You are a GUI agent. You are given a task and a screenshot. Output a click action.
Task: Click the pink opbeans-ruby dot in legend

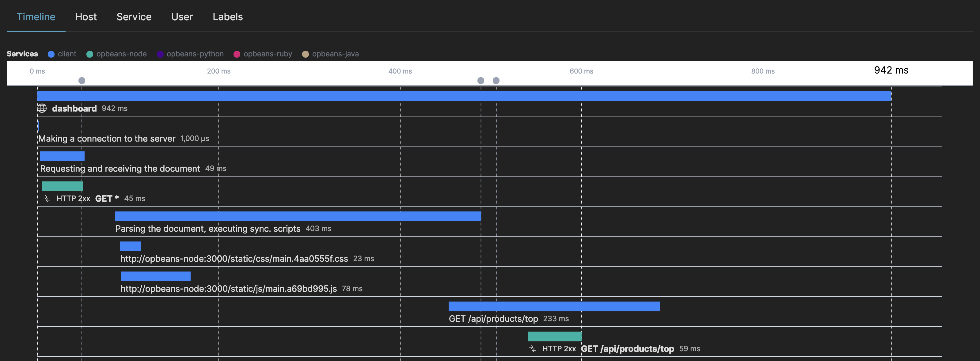coord(237,54)
